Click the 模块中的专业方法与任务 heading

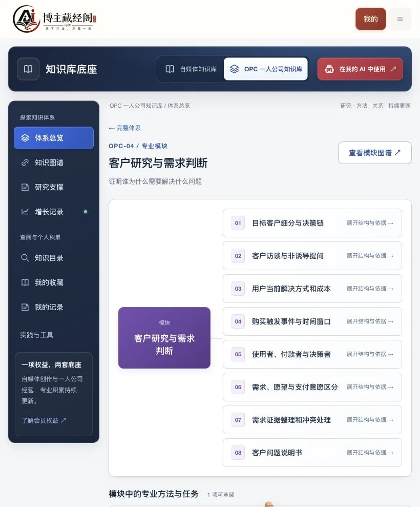click(x=154, y=494)
